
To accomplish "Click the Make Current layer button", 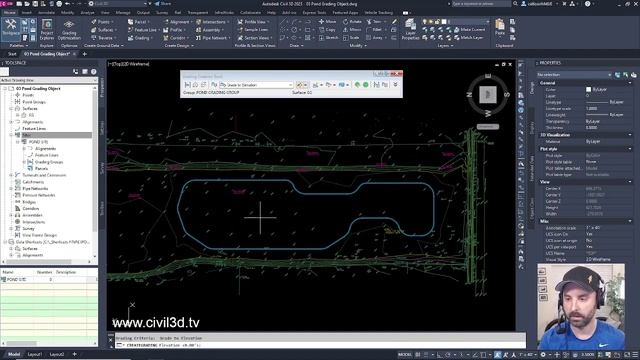I will tap(469, 29).
